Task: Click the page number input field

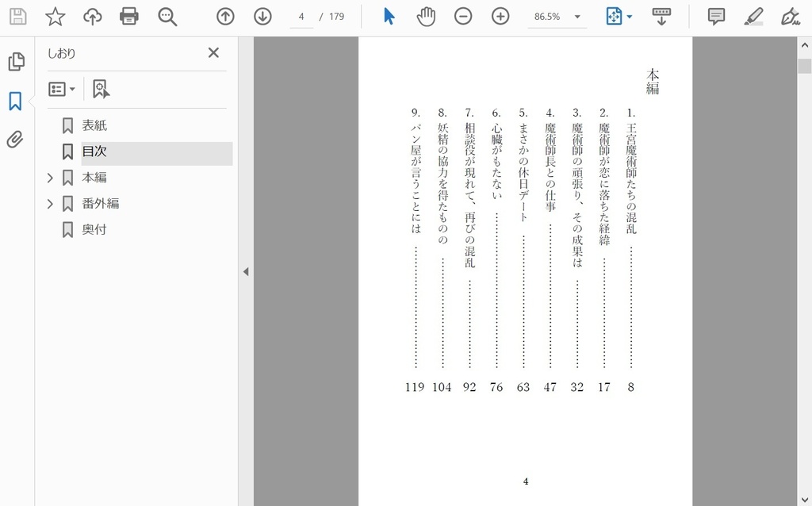Action: click(x=301, y=16)
